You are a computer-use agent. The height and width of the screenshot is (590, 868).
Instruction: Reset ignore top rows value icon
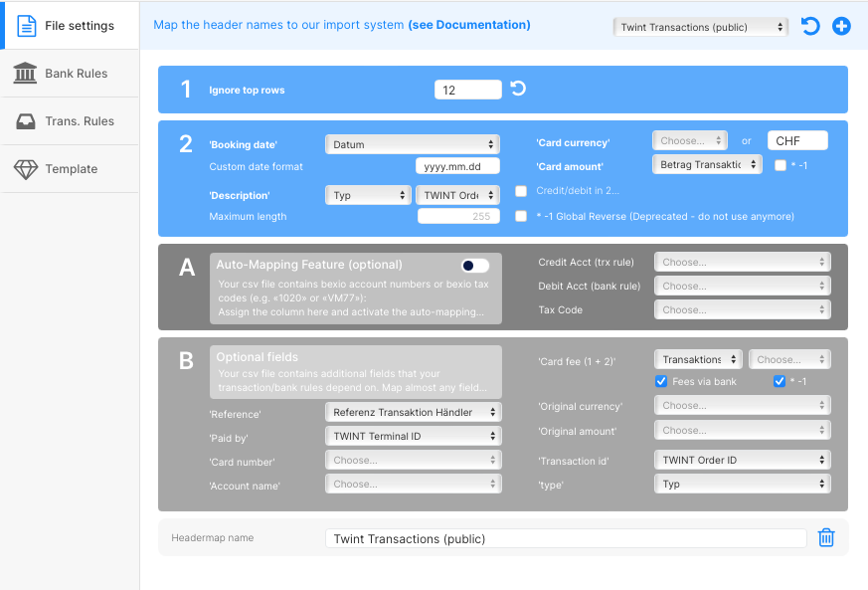click(x=518, y=89)
